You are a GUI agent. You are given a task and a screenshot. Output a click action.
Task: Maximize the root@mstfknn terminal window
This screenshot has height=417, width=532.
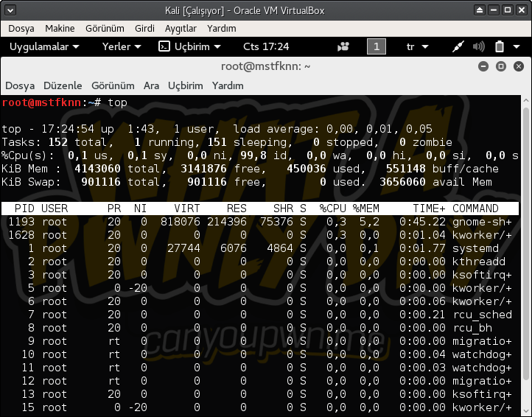[500, 66]
